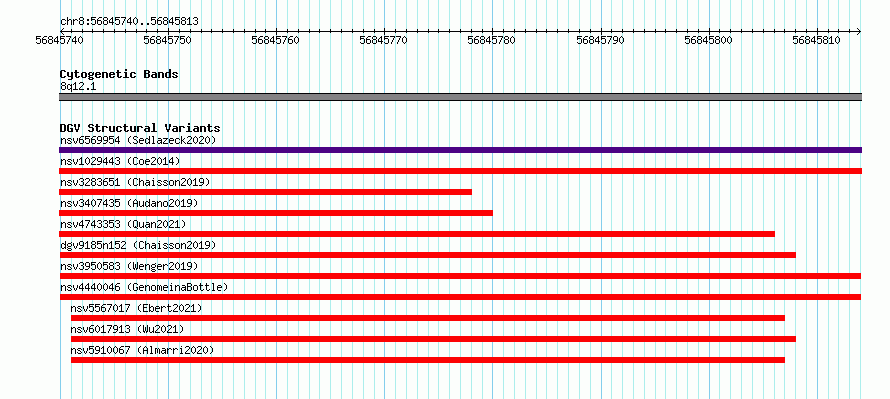This screenshot has height=399, width=890.
Task: Click the red nsv1029443 variant bar
Action: (x=460, y=171)
